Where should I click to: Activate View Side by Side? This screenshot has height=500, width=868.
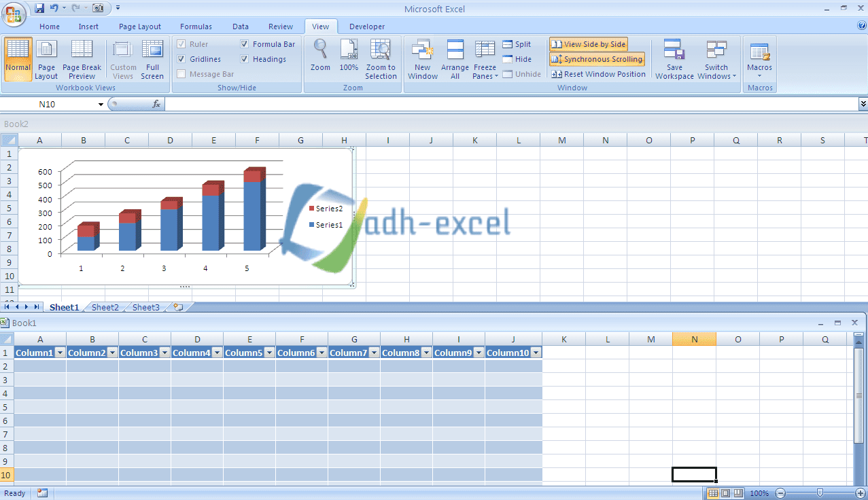pyautogui.click(x=588, y=43)
